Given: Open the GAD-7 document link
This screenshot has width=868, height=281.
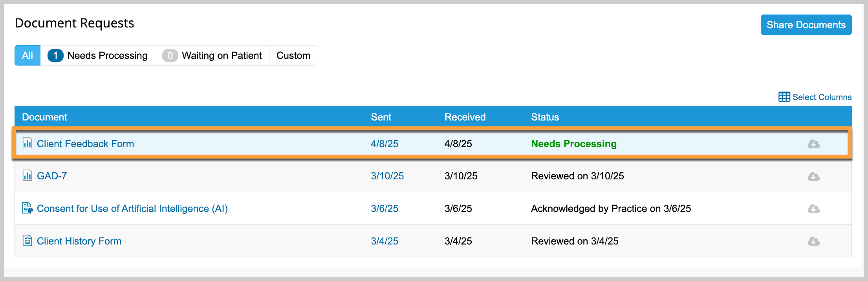Looking at the screenshot, I should tap(52, 176).
